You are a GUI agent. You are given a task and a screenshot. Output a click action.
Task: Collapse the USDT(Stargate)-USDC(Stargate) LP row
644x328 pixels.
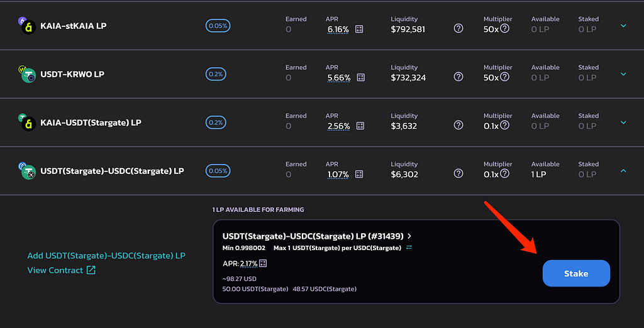point(623,171)
